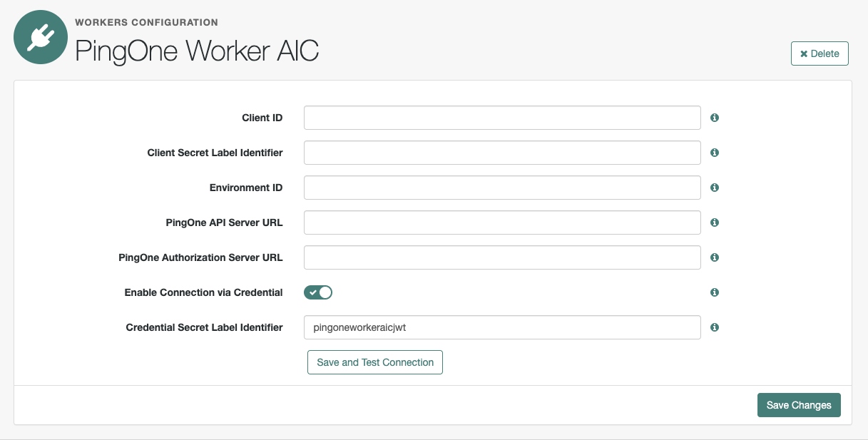Disable the Enable Connection via Credential toggle
Screen dimensions: 868x440
click(x=318, y=292)
